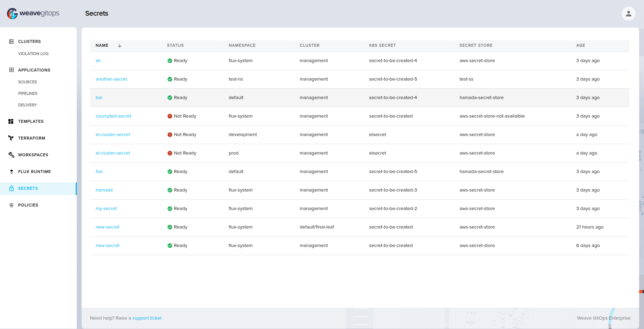Screen dimensions: 644x329
Task: Click the test-ss secret store cell
Action: [x=466, y=79]
